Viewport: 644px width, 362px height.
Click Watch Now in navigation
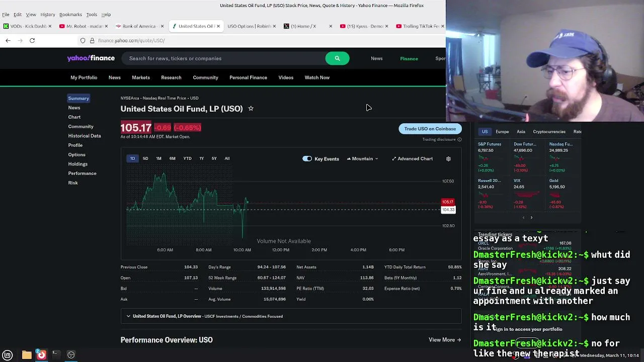point(317,77)
